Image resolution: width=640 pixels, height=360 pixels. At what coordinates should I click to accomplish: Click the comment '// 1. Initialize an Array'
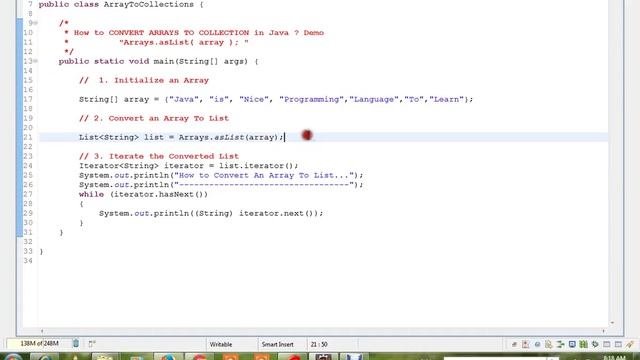pos(144,80)
